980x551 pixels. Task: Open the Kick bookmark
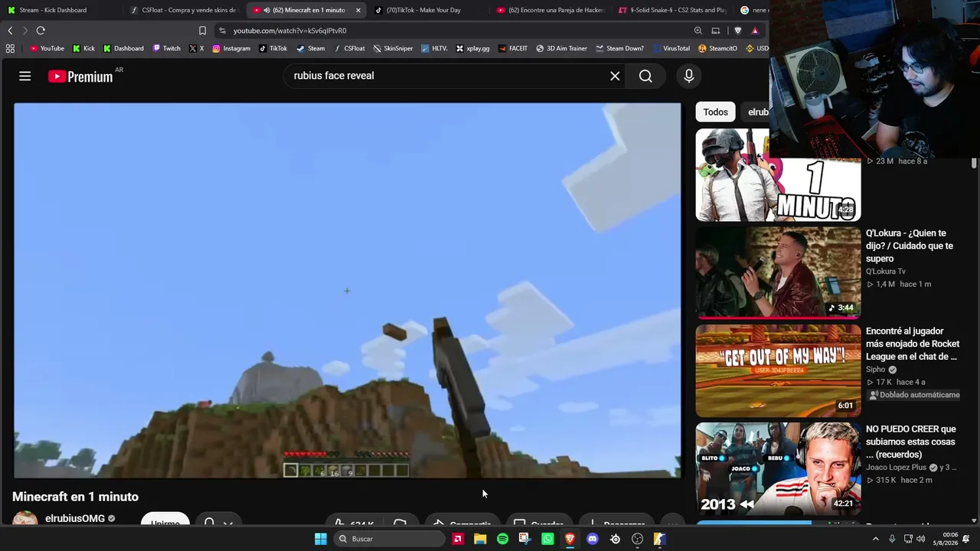point(83,48)
